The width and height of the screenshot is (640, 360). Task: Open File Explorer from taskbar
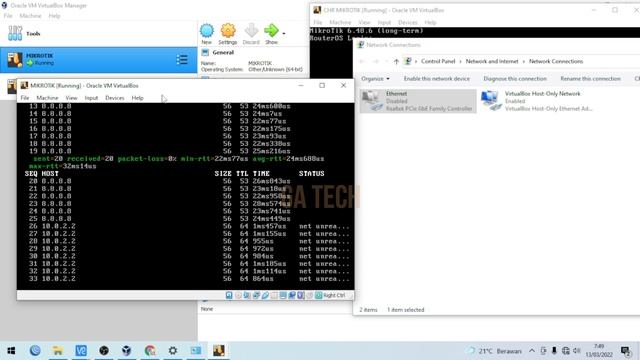(x=58, y=351)
